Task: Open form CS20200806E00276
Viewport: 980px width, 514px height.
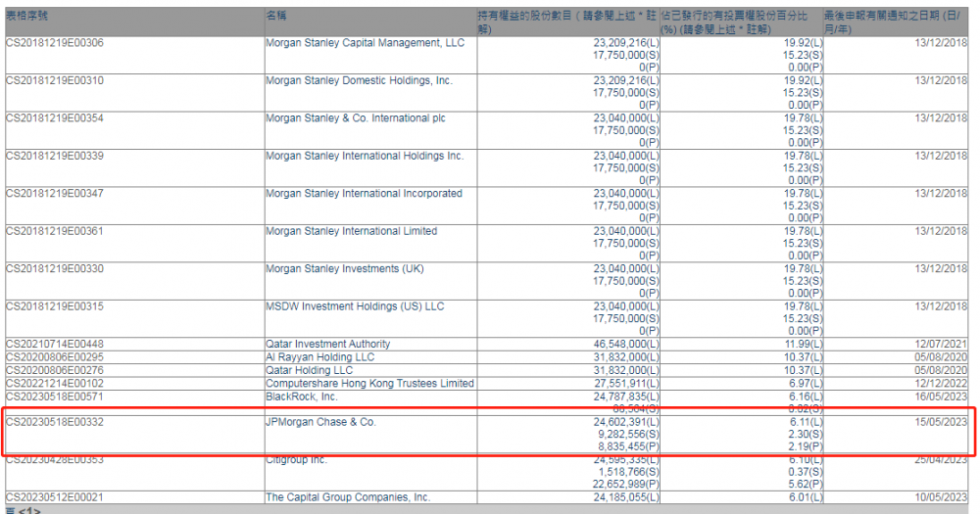Action: pos(55,370)
